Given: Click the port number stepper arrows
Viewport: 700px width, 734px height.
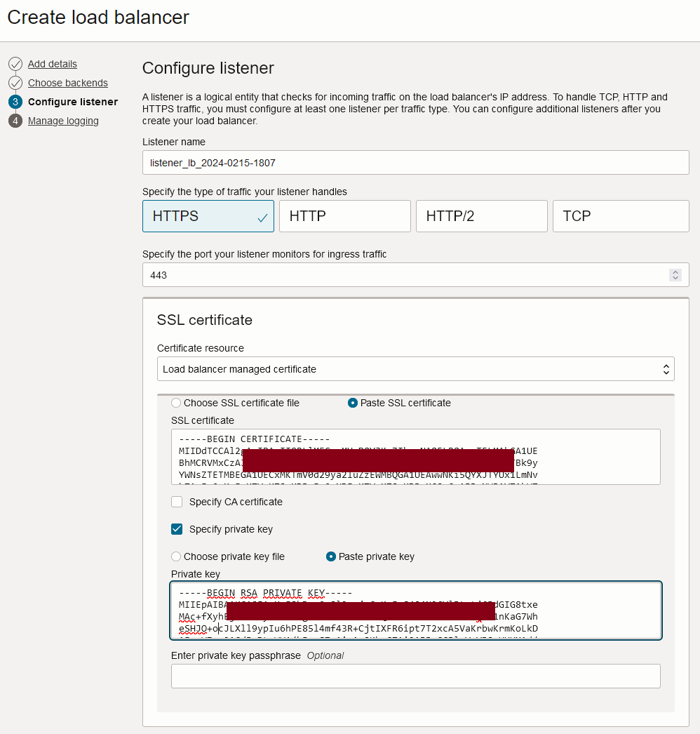Looking at the screenshot, I should tap(675, 275).
